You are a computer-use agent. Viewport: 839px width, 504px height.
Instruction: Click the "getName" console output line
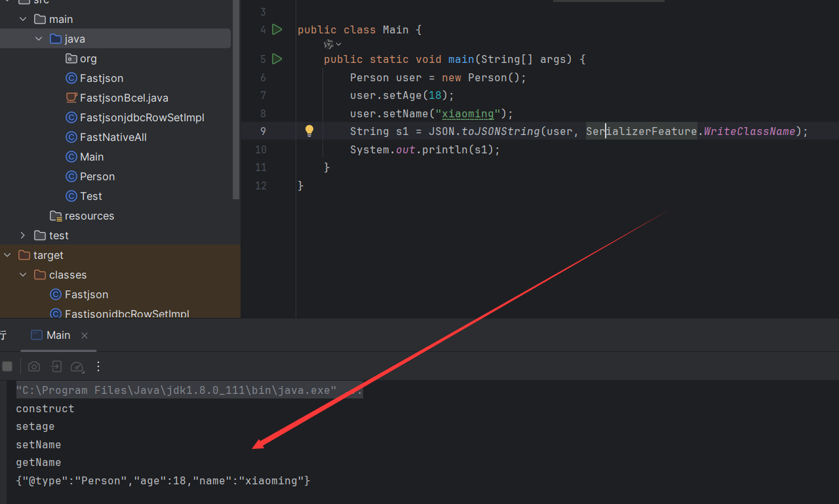click(39, 462)
